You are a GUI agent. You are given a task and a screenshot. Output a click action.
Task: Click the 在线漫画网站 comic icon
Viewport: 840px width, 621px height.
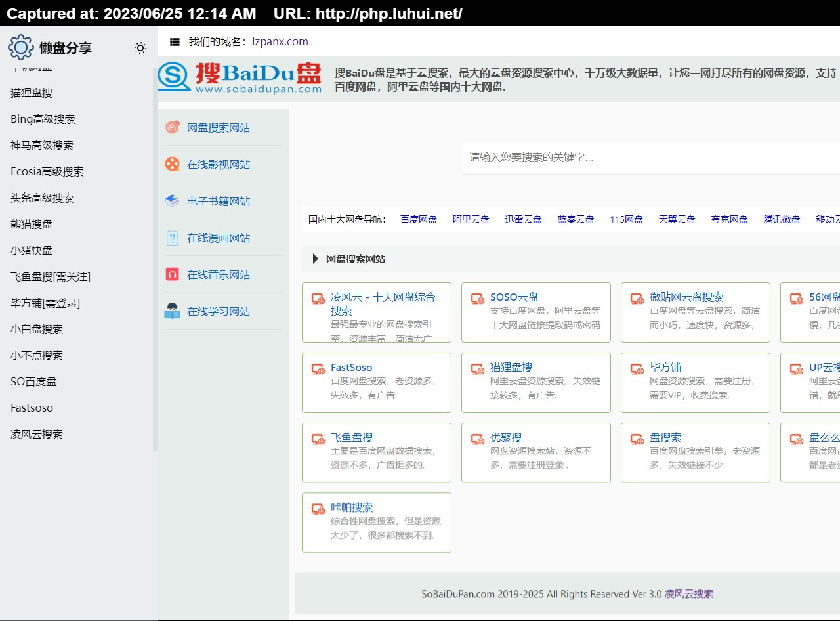(x=173, y=238)
